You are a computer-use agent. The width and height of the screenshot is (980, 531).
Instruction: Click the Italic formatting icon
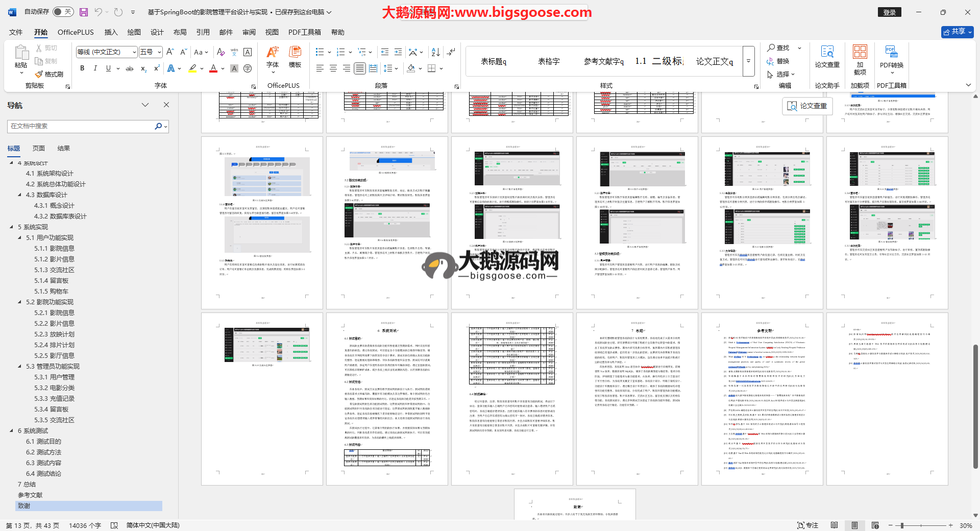(x=95, y=68)
